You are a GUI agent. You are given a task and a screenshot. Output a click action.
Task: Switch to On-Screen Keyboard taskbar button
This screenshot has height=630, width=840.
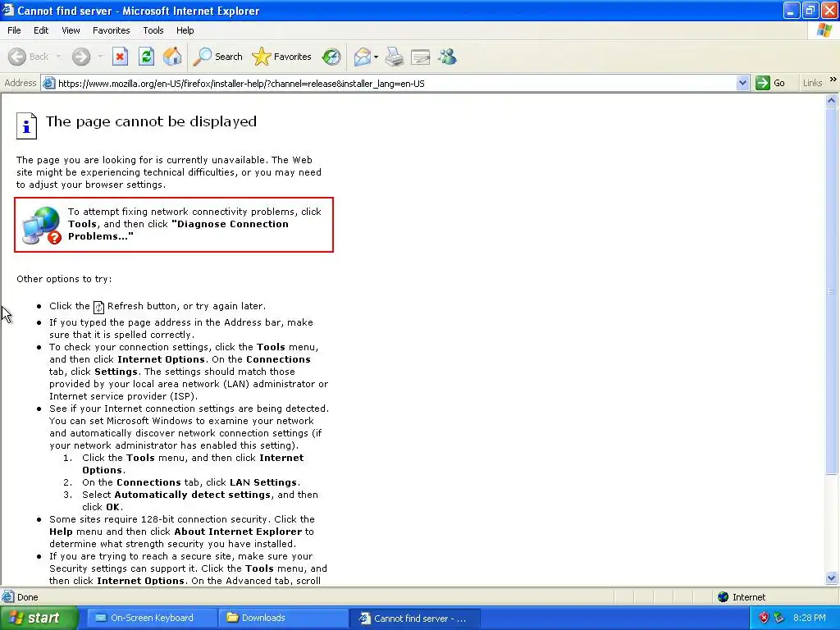(152, 618)
